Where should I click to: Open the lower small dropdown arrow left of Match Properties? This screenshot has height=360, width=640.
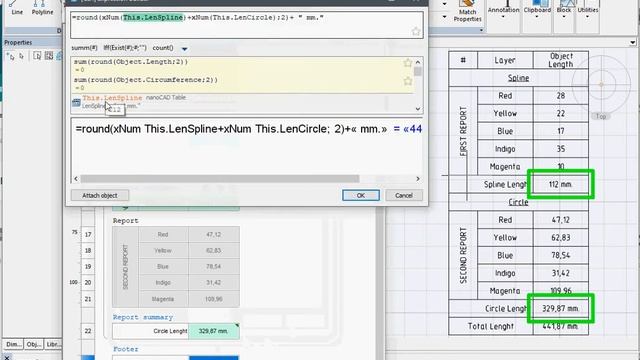click(x=444, y=17)
